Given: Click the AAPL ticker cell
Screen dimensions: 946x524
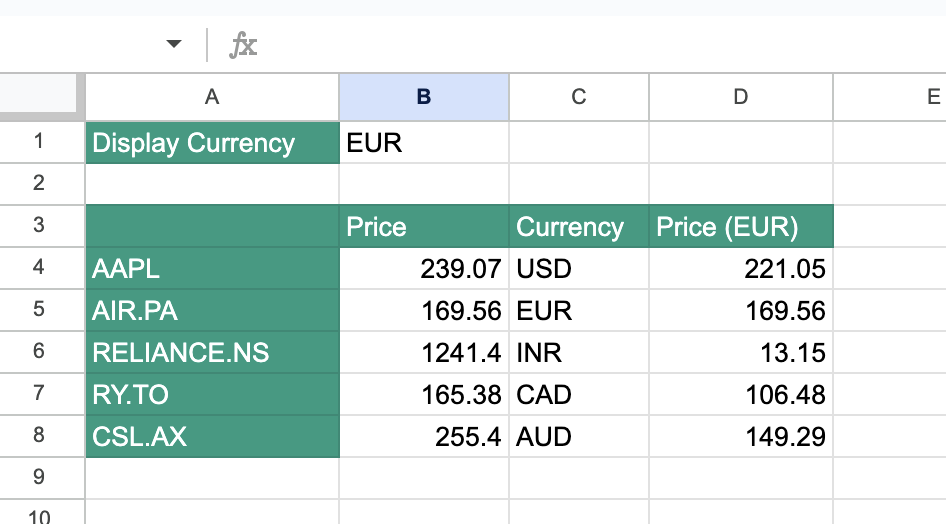Looking at the screenshot, I should coord(212,268).
